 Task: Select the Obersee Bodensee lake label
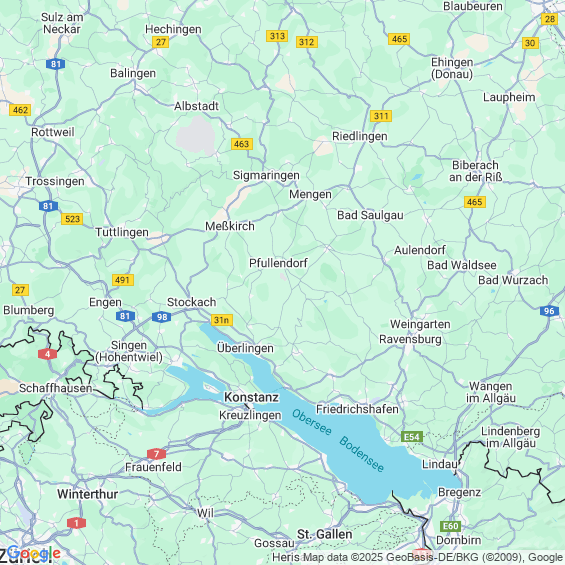(x=338, y=440)
